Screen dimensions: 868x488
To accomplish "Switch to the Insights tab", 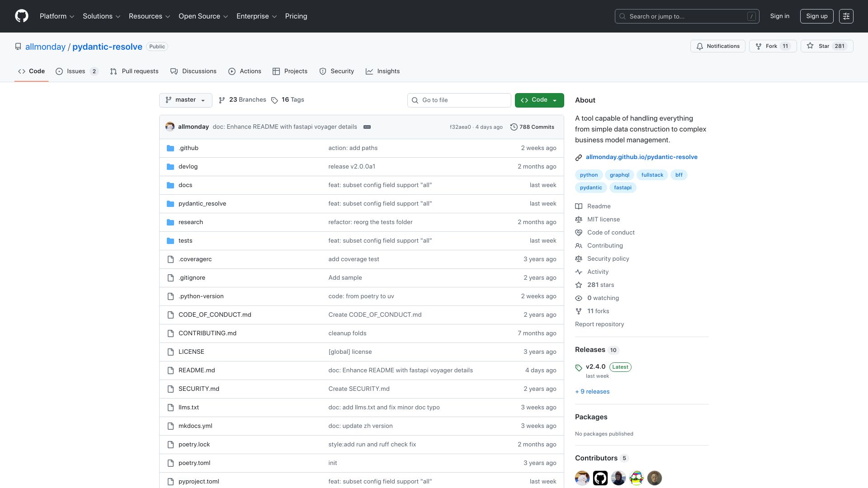I will [382, 71].
